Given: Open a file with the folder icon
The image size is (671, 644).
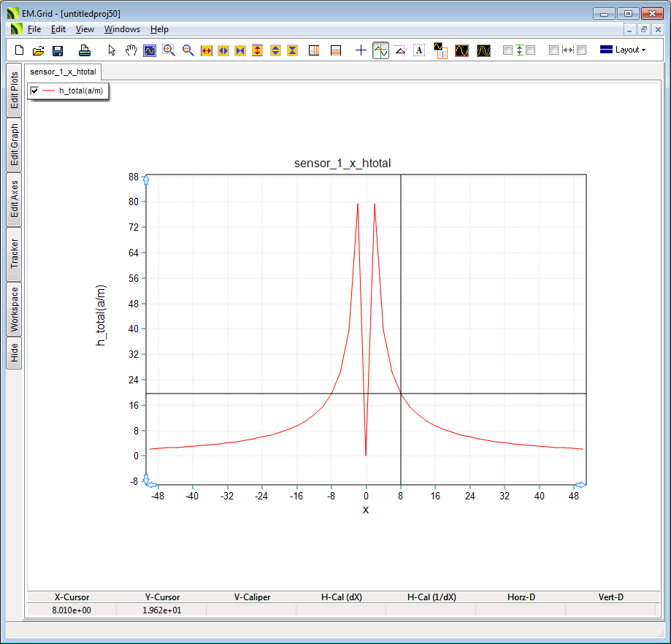Looking at the screenshot, I should (x=39, y=50).
